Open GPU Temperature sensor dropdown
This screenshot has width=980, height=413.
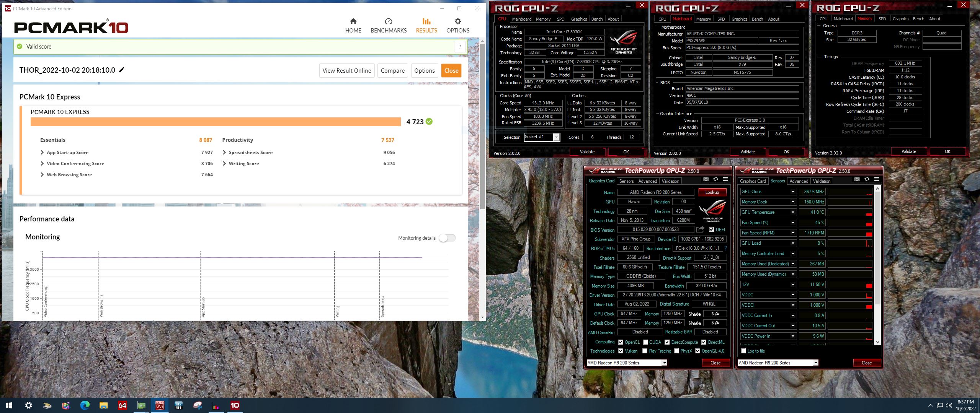(x=793, y=212)
